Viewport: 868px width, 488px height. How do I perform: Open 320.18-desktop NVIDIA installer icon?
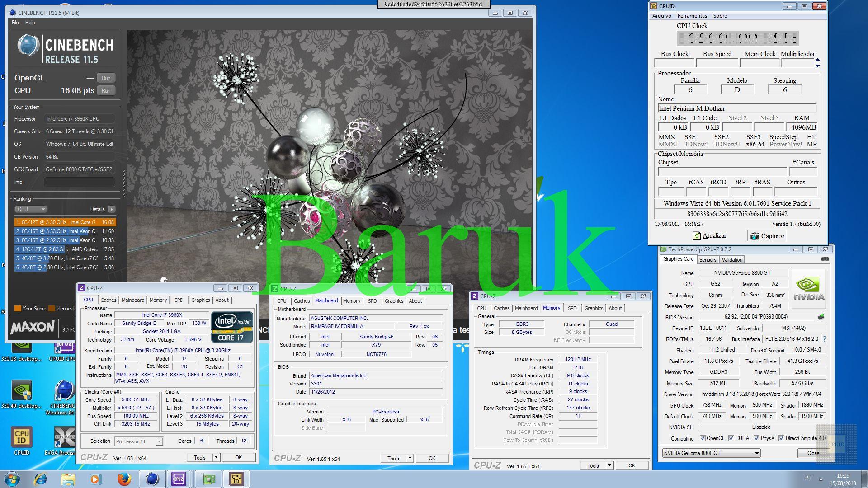click(21, 352)
